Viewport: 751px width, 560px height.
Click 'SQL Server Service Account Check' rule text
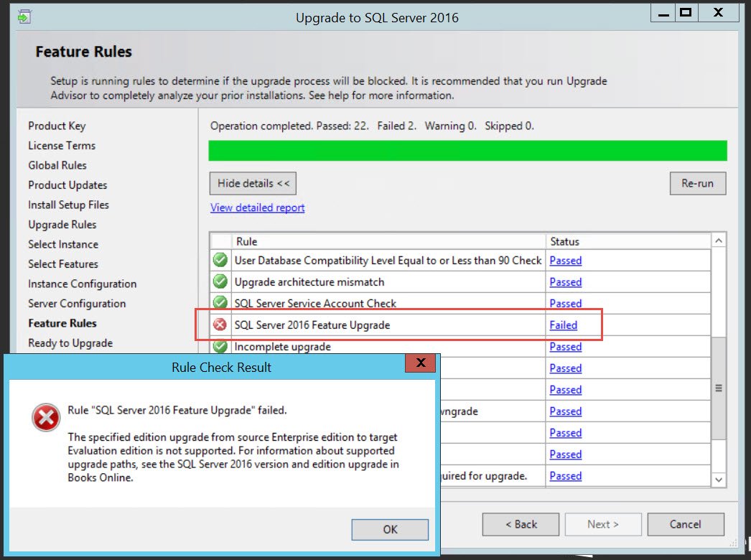(315, 303)
